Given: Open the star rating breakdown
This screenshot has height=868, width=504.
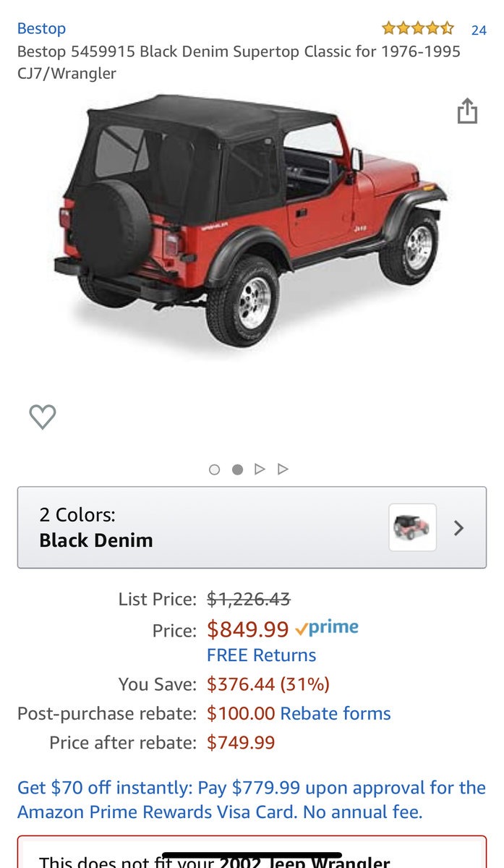Looking at the screenshot, I should 418,29.
